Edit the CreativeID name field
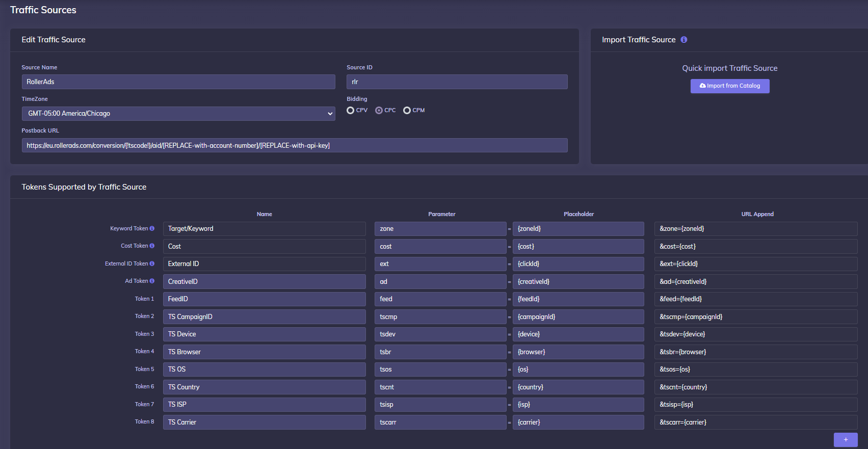This screenshot has height=449, width=868. pos(265,282)
